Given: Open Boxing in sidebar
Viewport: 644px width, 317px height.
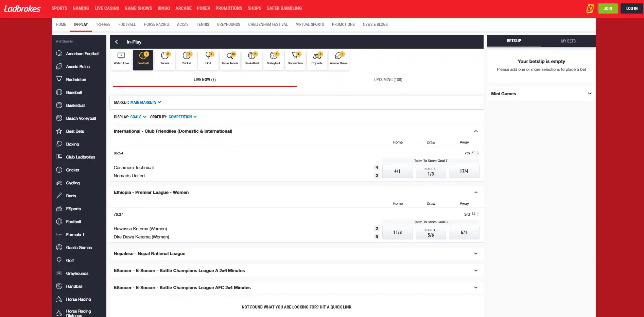Looking at the screenshot, I should tap(79, 144).
